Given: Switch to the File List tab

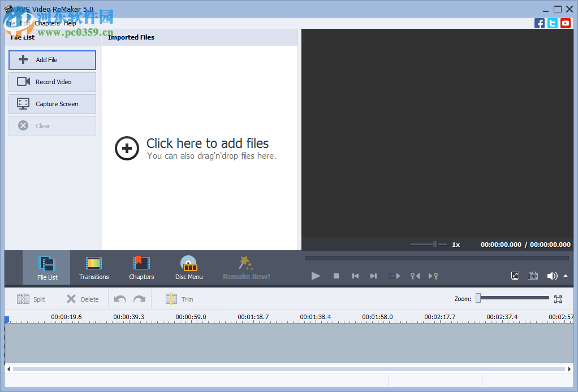Looking at the screenshot, I should [46, 267].
